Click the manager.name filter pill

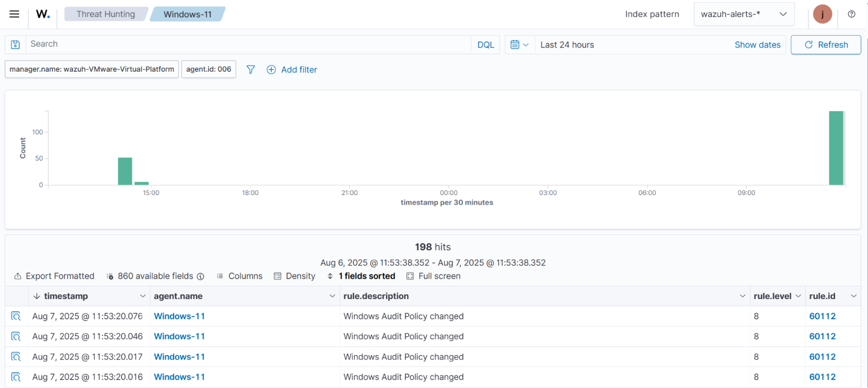pos(92,69)
